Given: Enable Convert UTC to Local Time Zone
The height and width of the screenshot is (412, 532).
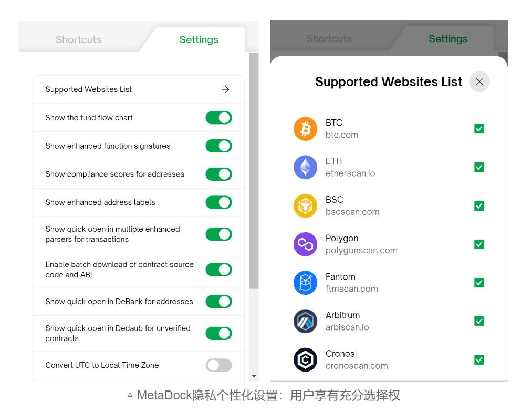Looking at the screenshot, I should (218, 365).
